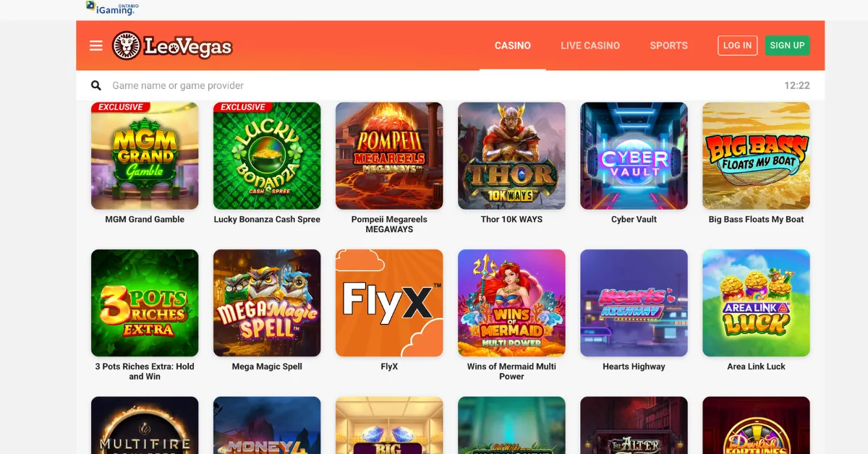Switch to the Casino tab

(513, 46)
